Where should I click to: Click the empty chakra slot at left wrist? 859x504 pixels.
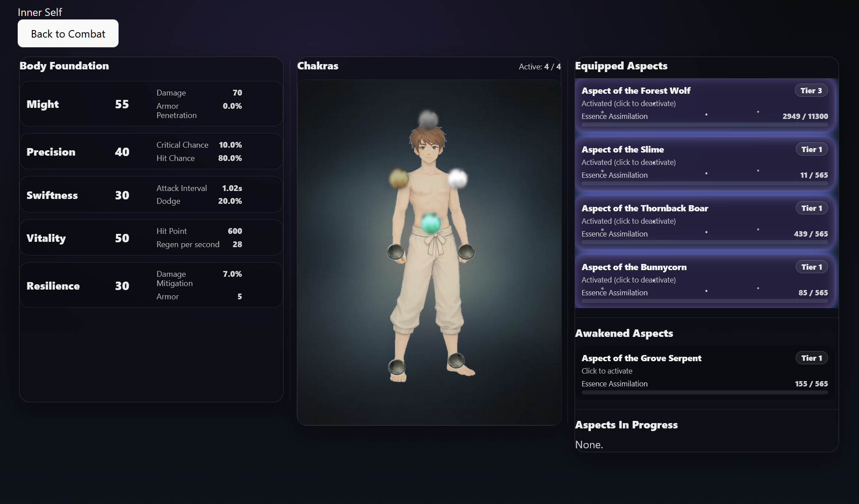466,252
